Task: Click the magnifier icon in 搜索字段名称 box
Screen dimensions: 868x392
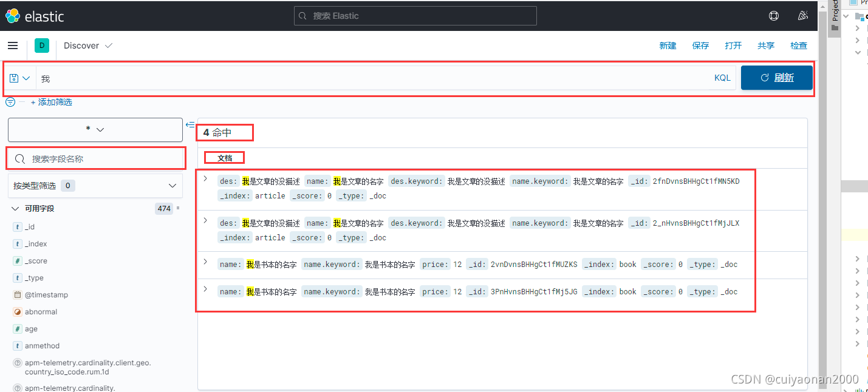Action: click(x=20, y=159)
